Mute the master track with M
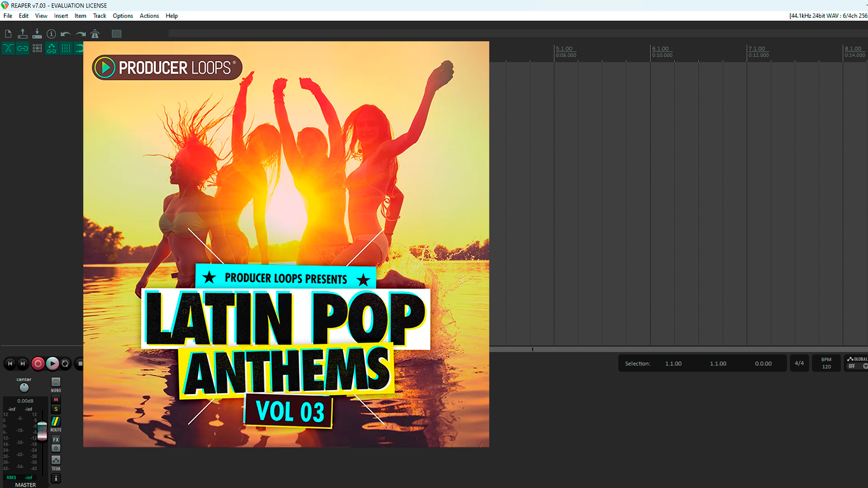Viewport: 868px width, 488px height. [56, 400]
